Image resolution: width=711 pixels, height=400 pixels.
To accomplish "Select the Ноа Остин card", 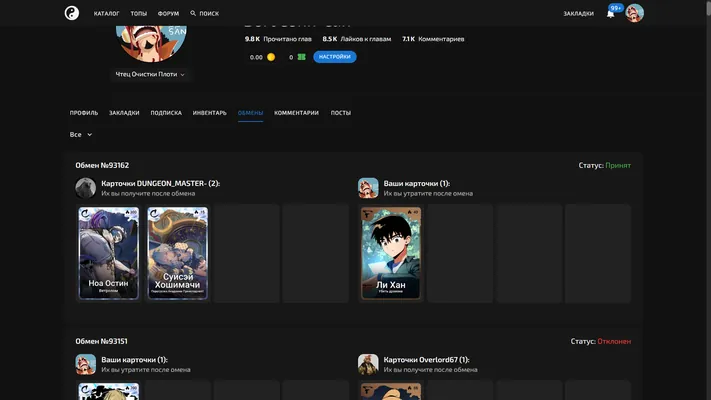I will [109, 253].
